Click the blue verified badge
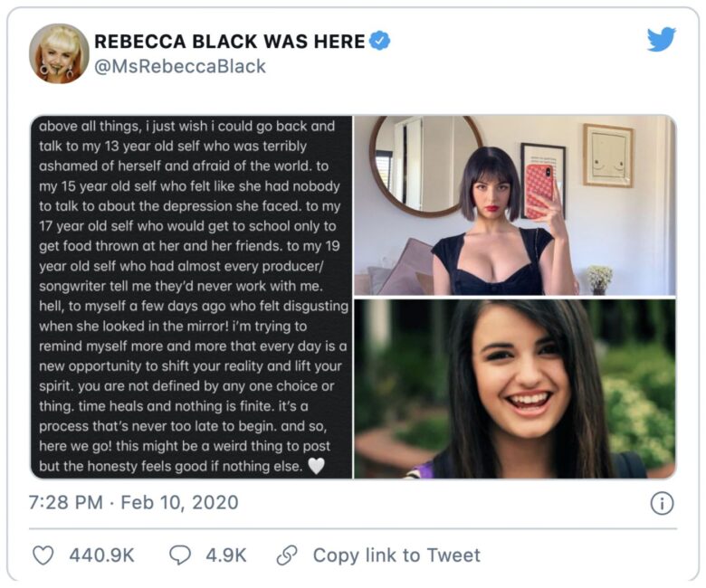Viewport: 706px width, 588px height. click(380, 41)
